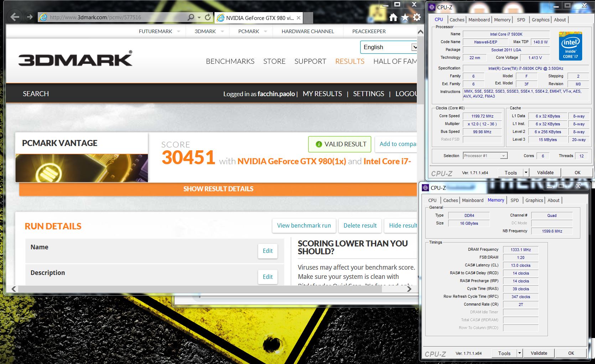Expand the FUTUREMARK menu dropdown

178,31
